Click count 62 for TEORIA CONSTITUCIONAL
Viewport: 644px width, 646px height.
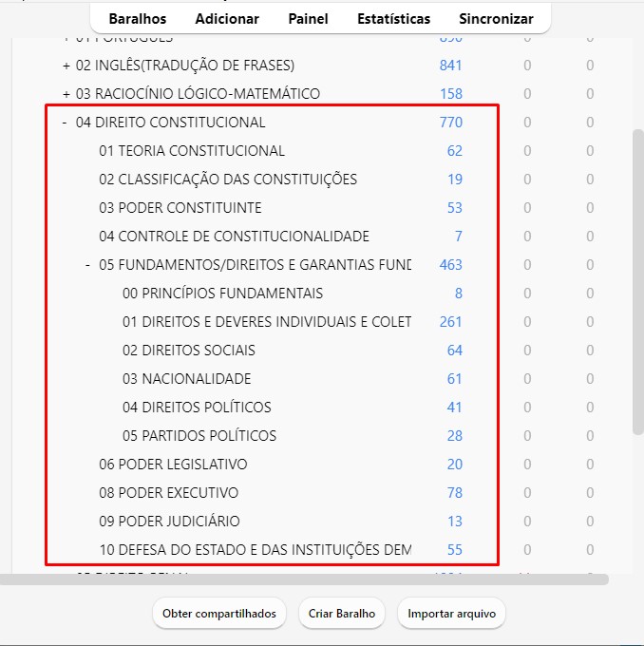(455, 151)
